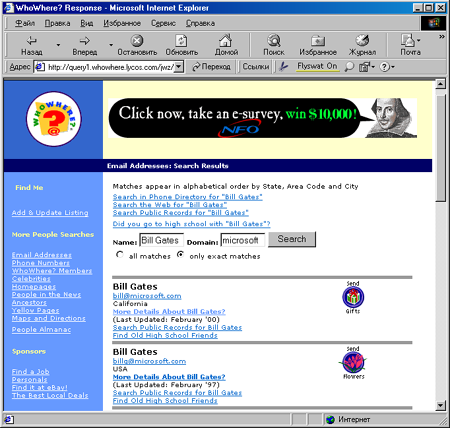Open the Избранное favorites toolbar button

pyautogui.click(x=318, y=45)
